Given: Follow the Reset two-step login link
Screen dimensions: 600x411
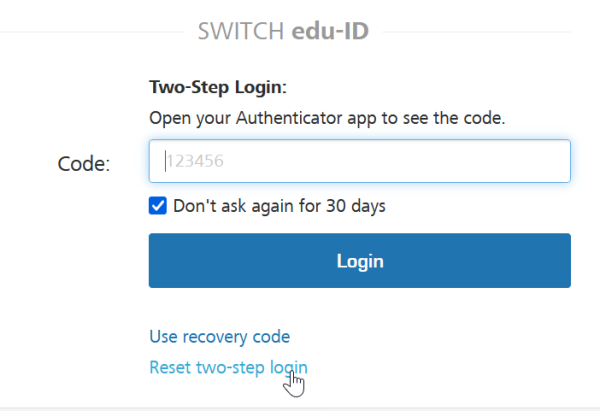Looking at the screenshot, I should tap(228, 367).
